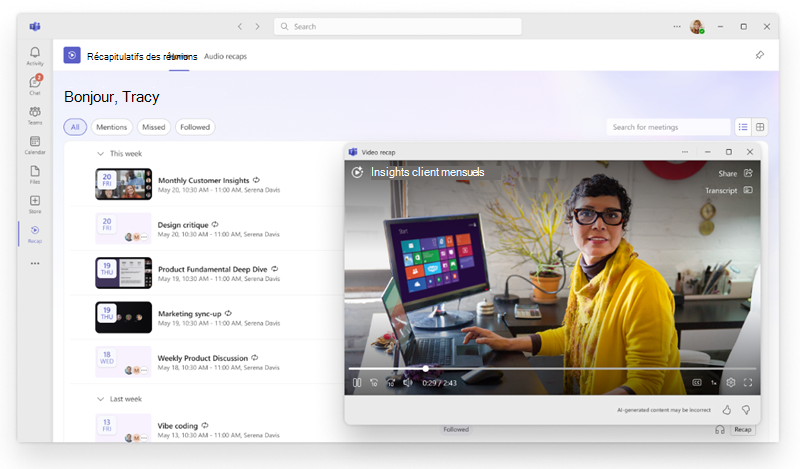This screenshot has width=800, height=469.
Task: Open Tracy's profile picture menu
Action: (697, 27)
